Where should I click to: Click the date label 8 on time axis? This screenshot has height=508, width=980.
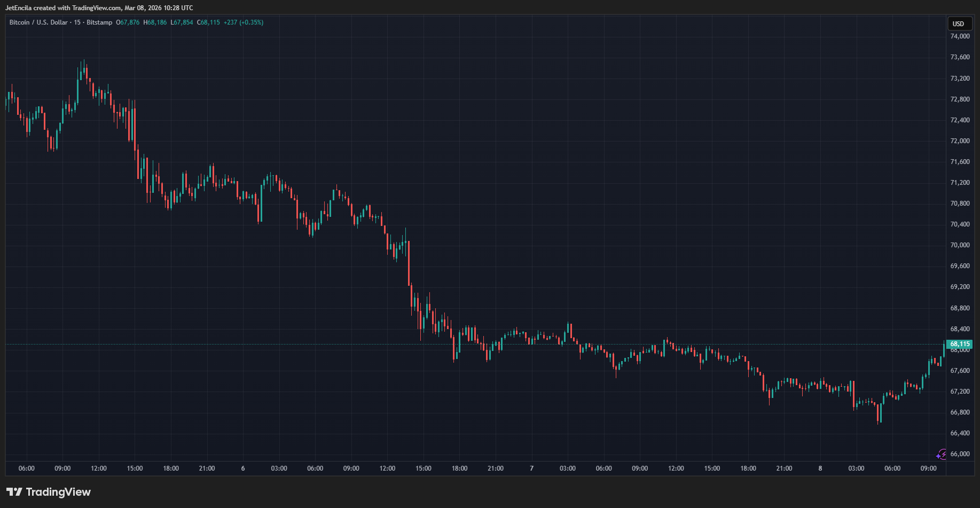point(820,468)
